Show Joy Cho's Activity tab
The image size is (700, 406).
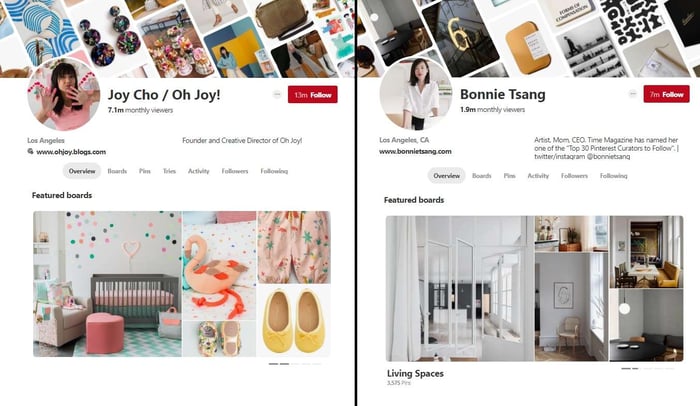199,171
